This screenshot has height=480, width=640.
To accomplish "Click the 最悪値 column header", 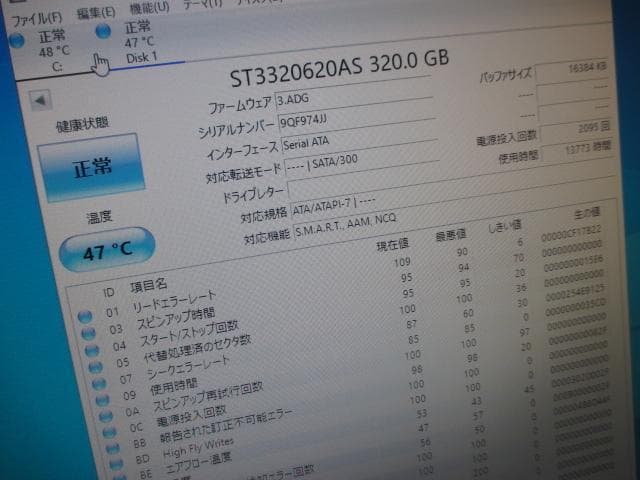I will 451,234.
